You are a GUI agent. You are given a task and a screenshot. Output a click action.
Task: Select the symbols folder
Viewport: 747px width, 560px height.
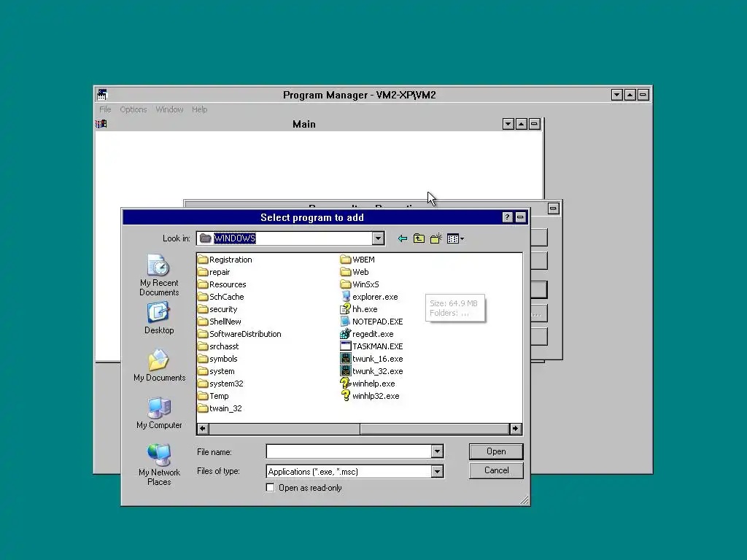click(217, 359)
